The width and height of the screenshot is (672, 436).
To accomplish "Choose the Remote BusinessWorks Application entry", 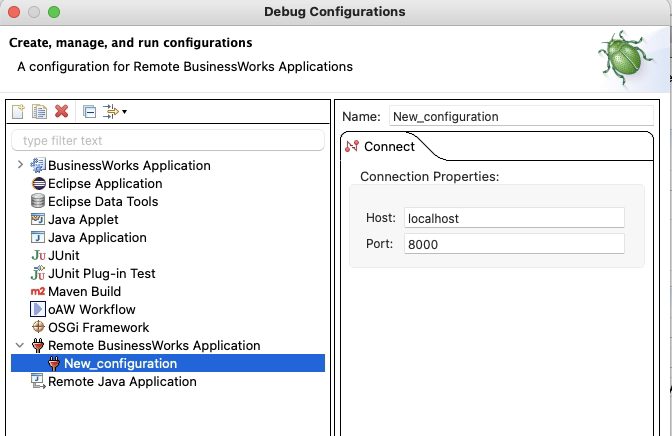I will pos(154,346).
